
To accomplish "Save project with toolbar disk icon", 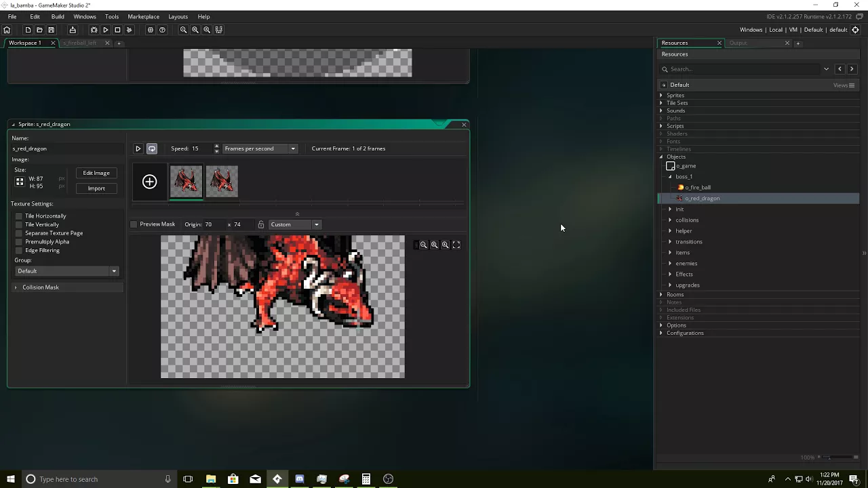I will pos(51,30).
